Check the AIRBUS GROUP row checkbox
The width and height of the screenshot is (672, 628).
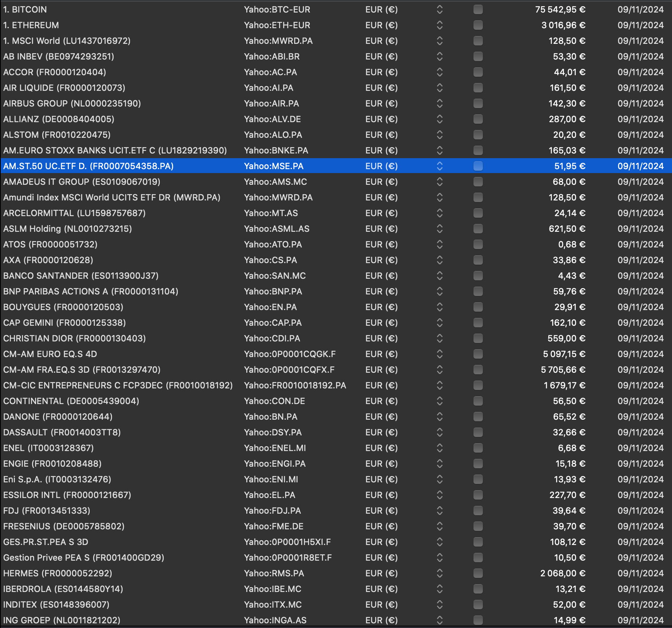tap(478, 103)
